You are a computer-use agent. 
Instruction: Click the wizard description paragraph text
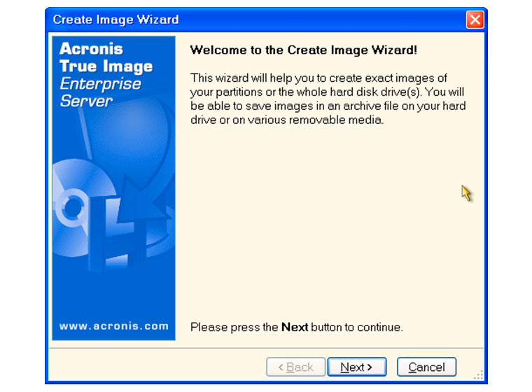pyautogui.click(x=328, y=99)
